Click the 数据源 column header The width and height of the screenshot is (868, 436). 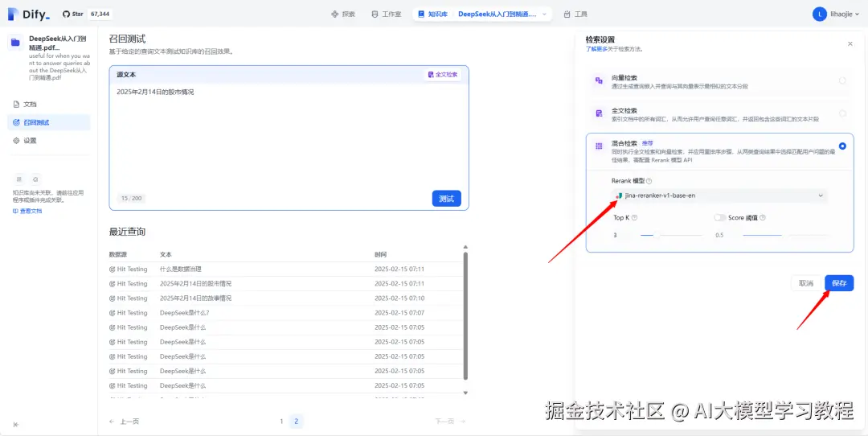click(118, 255)
